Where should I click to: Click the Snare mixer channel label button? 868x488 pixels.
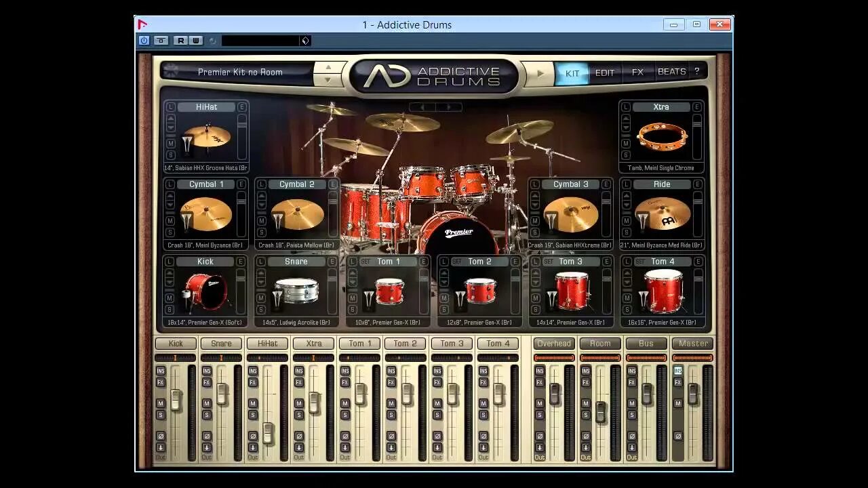pyautogui.click(x=221, y=344)
